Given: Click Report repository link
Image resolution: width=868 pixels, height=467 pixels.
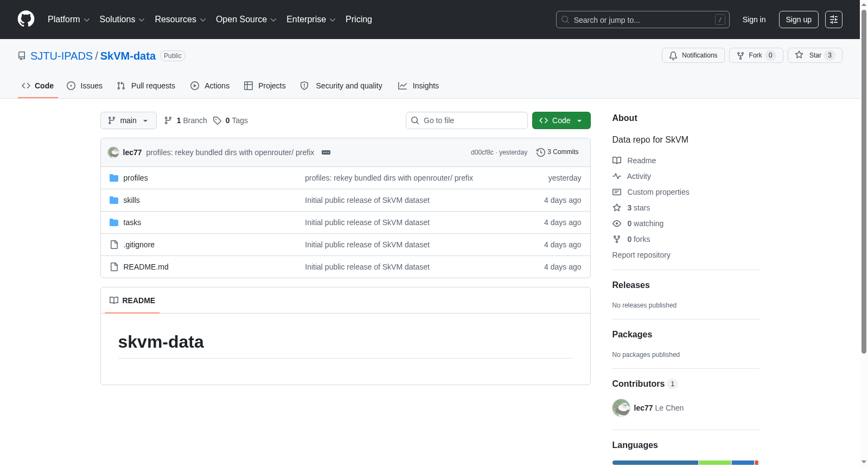Looking at the screenshot, I should click(x=641, y=255).
